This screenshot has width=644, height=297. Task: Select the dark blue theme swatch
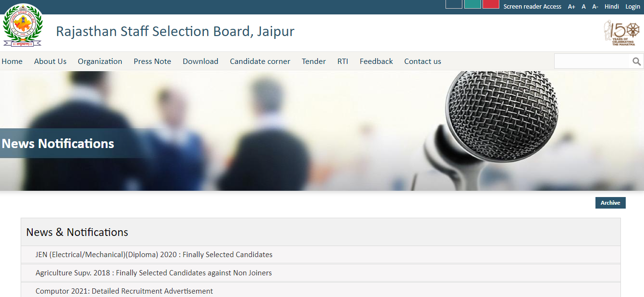[x=454, y=4]
